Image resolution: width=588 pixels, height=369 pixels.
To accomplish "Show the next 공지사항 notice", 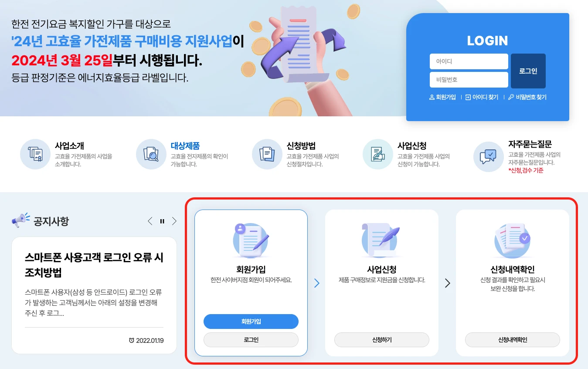I will point(174,221).
